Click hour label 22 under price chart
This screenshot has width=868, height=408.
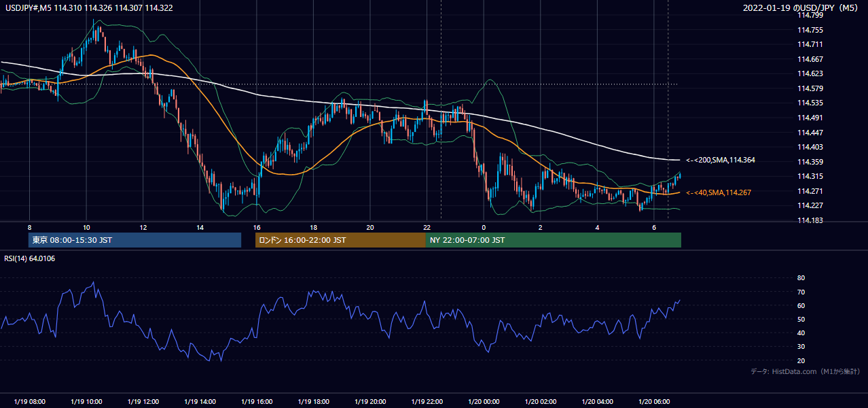[x=427, y=227]
